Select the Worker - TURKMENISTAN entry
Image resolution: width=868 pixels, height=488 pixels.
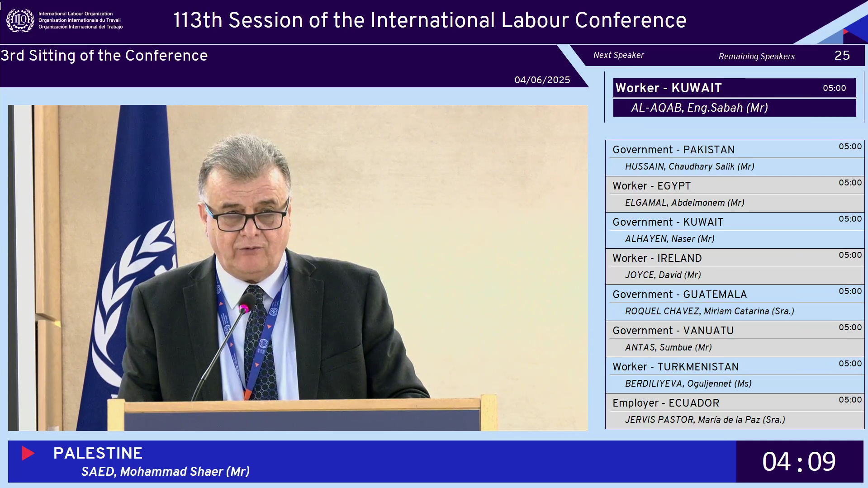coord(734,375)
